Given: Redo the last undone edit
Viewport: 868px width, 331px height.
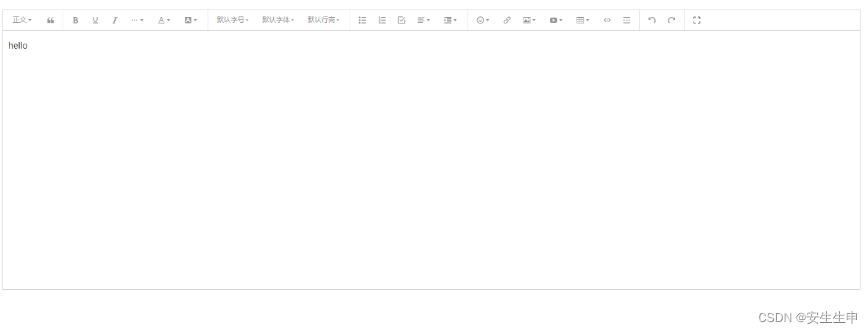Looking at the screenshot, I should click(671, 20).
